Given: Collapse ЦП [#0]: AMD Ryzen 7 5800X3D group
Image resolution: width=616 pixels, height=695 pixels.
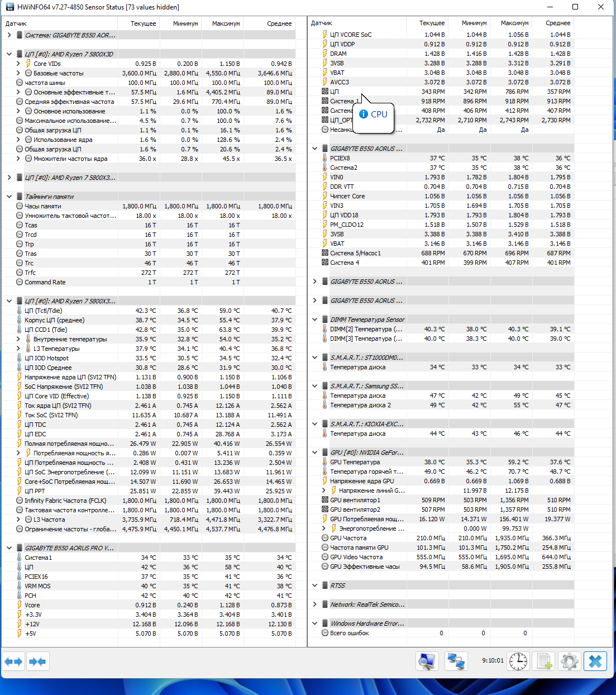Looking at the screenshot, I should (x=9, y=54).
